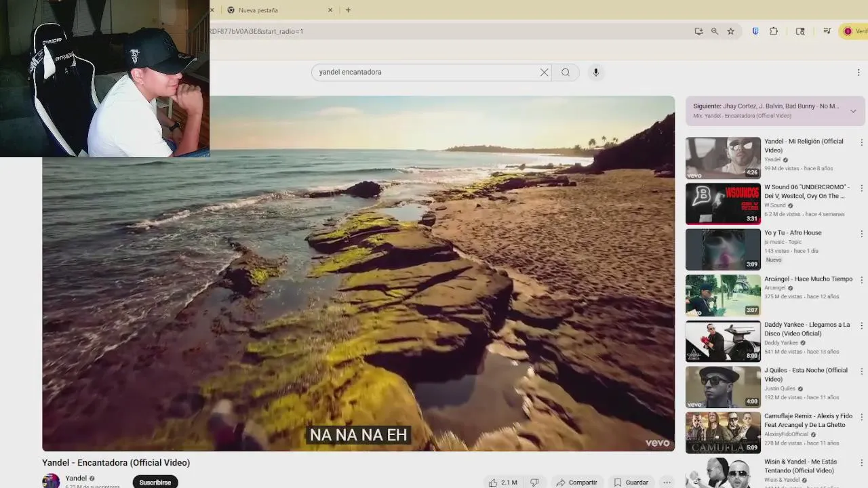Open options menu for W Sound 06 video
This screenshot has height=488, width=868.
tap(862, 188)
